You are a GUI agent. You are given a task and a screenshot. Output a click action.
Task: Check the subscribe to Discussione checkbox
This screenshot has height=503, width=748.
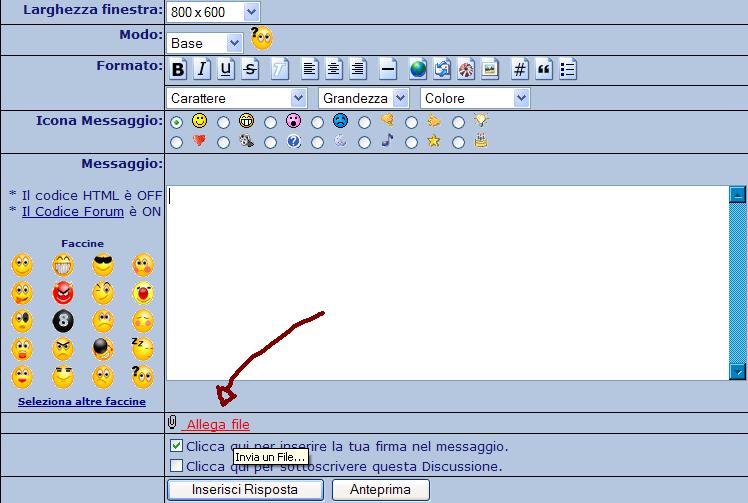177,465
